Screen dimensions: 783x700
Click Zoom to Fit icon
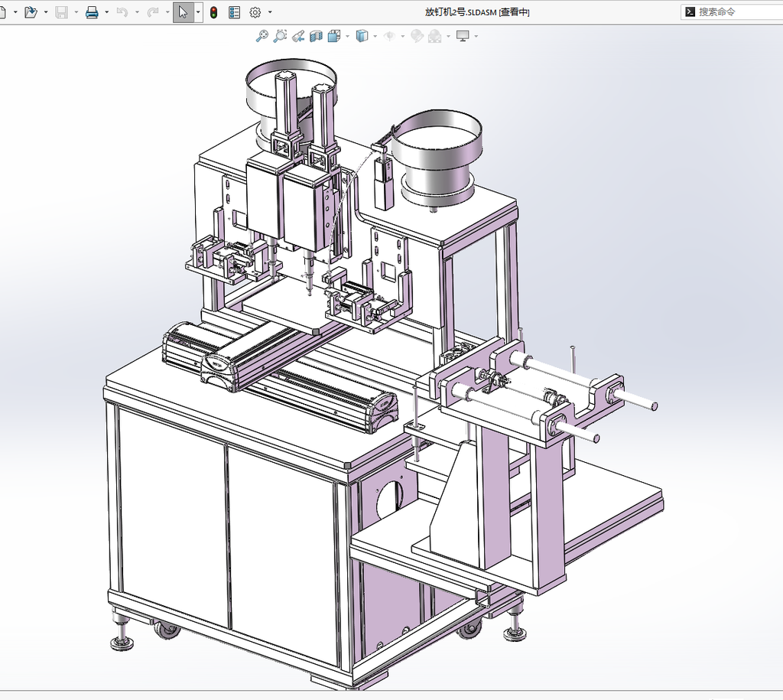click(x=262, y=36)
